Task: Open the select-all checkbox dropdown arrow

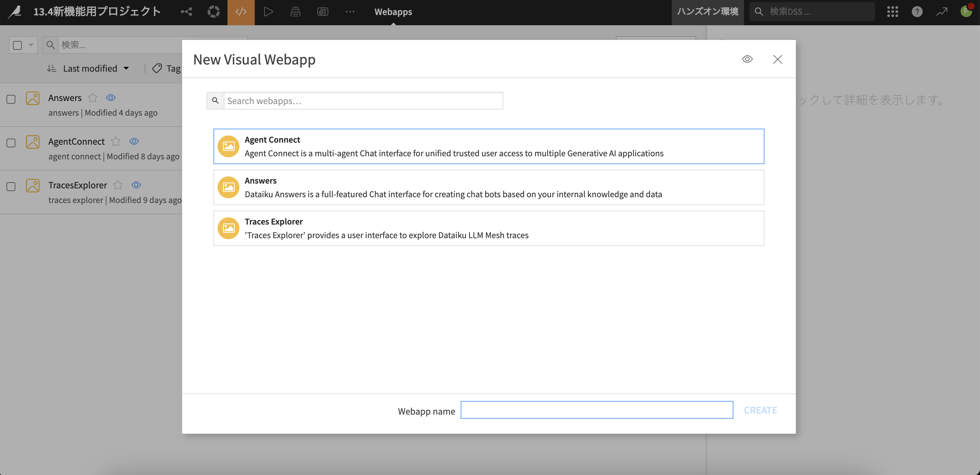Action: coord(31,45)
